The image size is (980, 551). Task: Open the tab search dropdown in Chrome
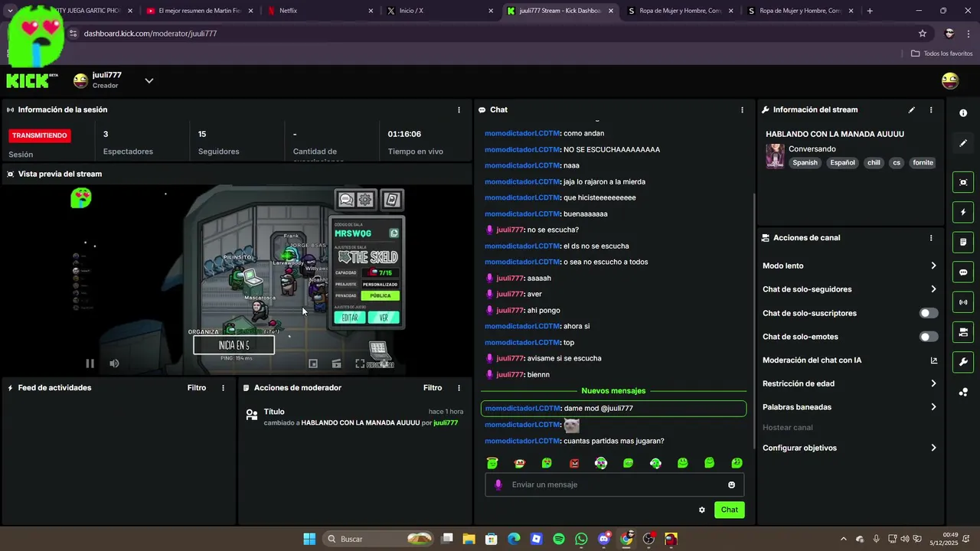pyautogui.click(x=10, y=11)
